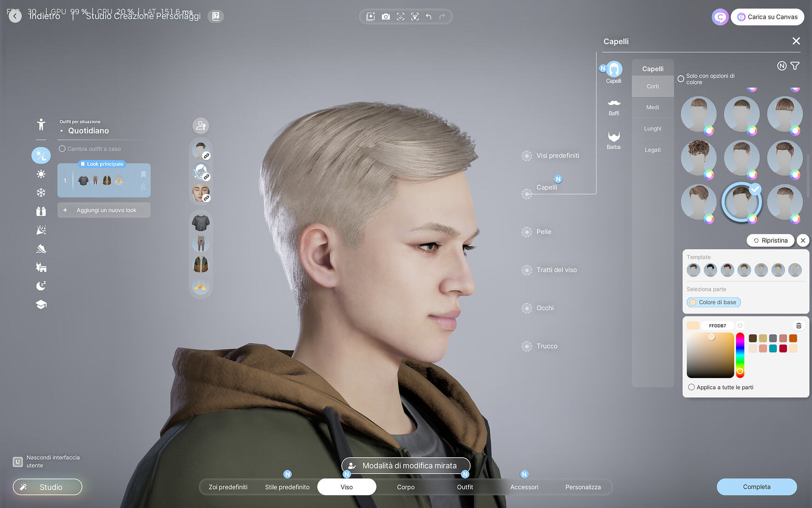Select the sleepwear moon outfit icon
The height and width of the screenshot is (508, 812).
pos(41,286)
